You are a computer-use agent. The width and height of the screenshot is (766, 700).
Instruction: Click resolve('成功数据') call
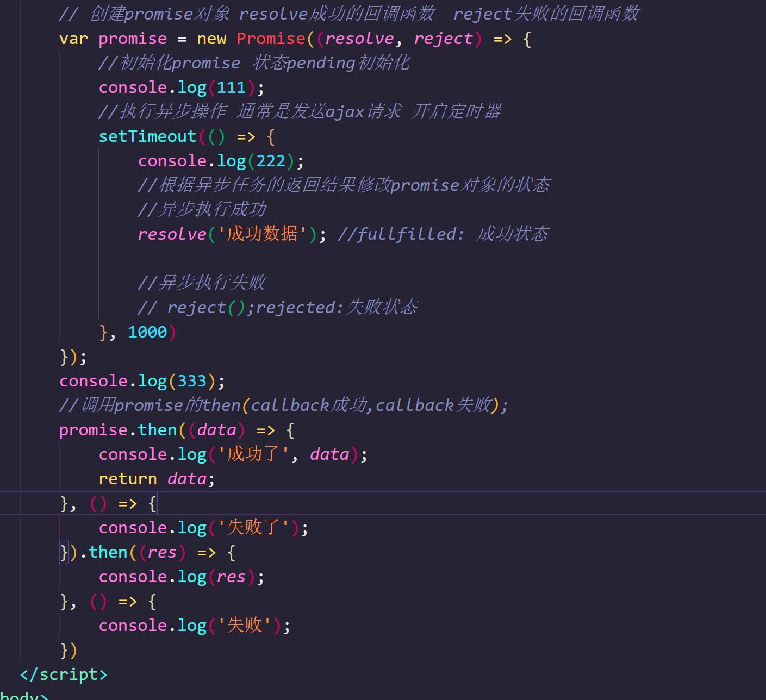coord(232,234)
